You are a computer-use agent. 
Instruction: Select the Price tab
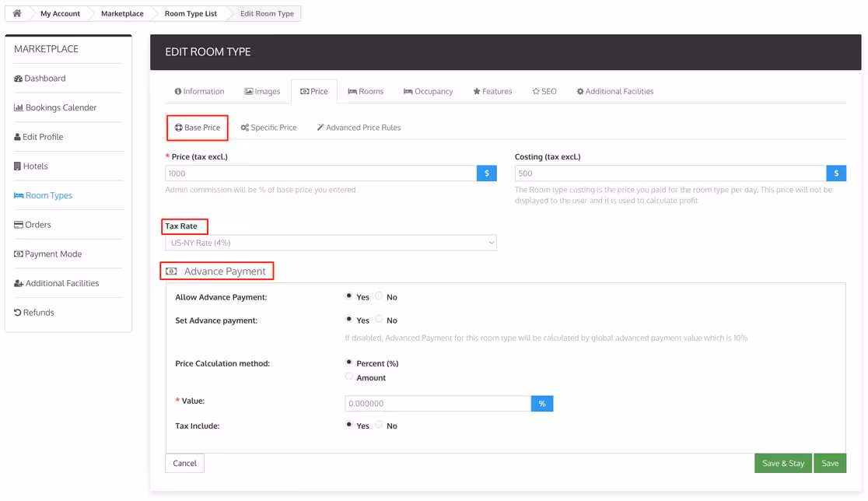click(314, 91)
